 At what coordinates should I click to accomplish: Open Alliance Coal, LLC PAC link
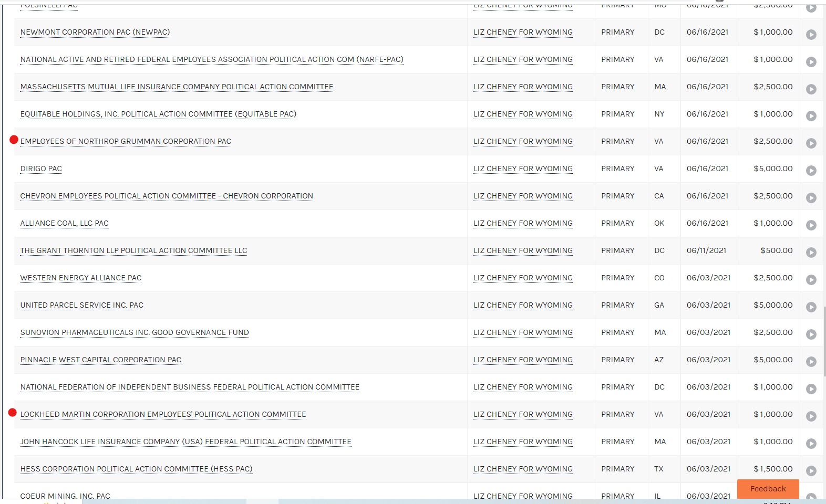[64, 223]
